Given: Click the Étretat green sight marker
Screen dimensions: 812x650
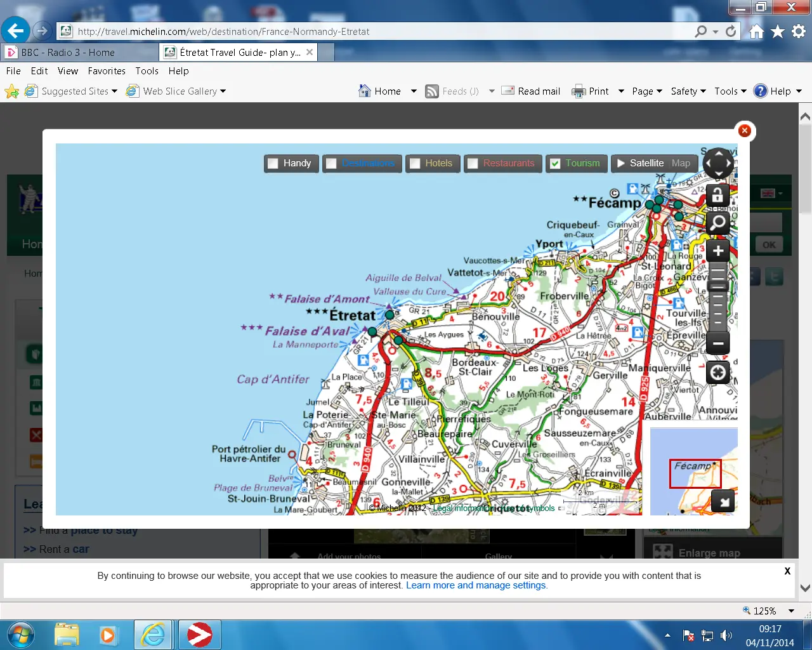Looking at the screenshot, I should pos(390,314).
